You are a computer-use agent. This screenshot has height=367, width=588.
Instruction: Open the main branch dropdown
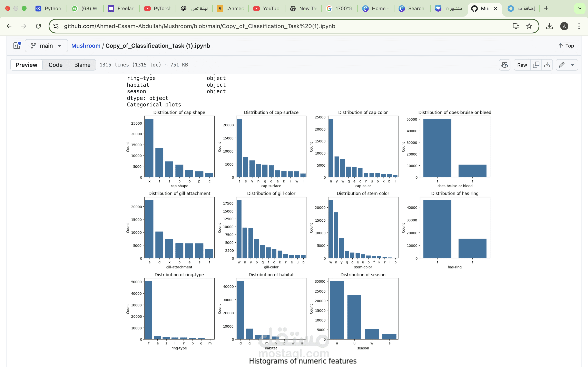click(x=46, y=46)
